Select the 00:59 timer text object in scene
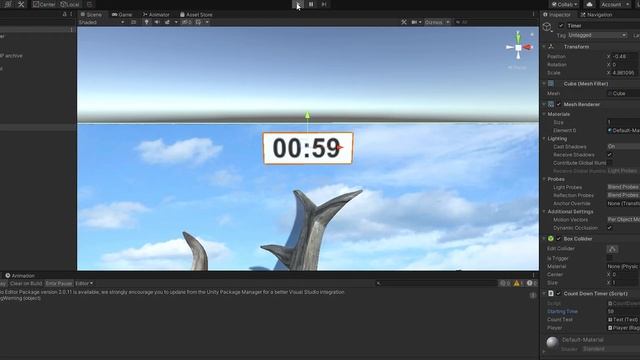The height and width of the screenshot is (360, 640). (x=308, y=148)
